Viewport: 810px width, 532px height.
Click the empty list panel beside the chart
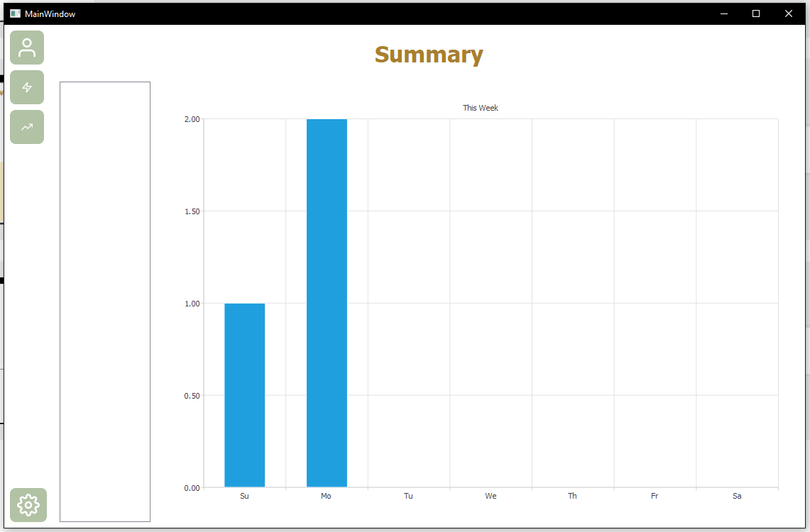pyautogui.click(x=105, y=302)
